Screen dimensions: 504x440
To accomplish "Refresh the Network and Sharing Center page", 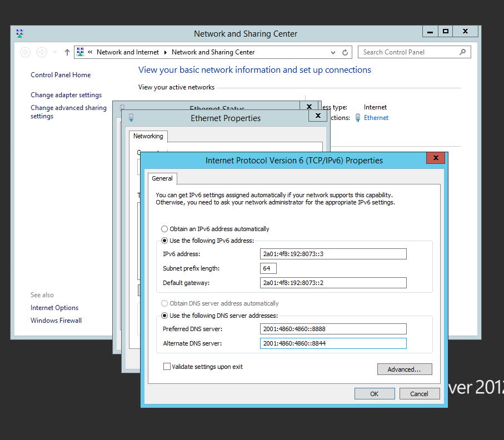I will [345, 52].
